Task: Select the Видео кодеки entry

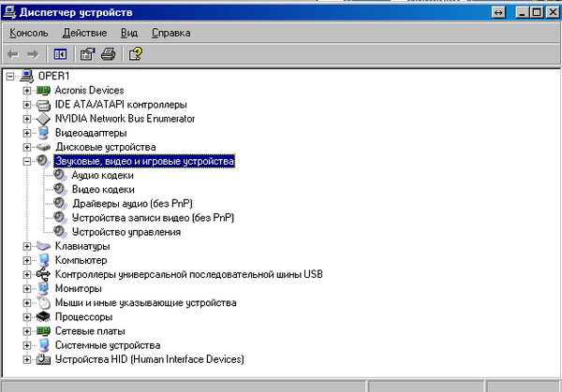Action: click(103, 189)
